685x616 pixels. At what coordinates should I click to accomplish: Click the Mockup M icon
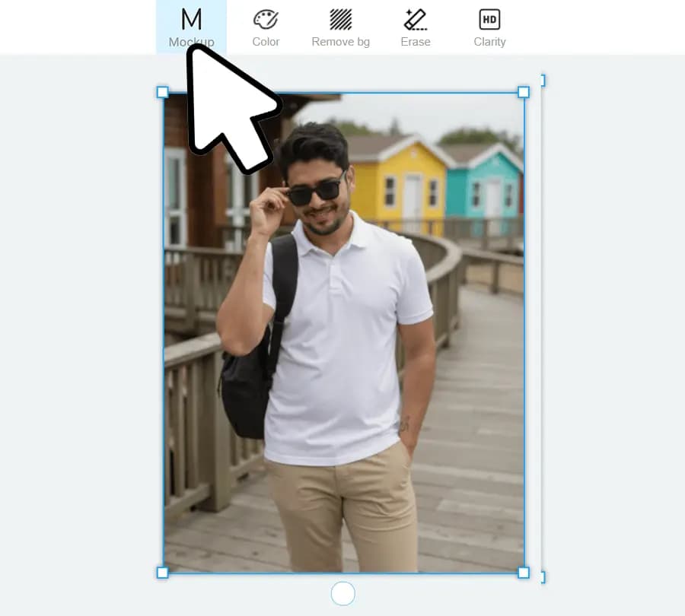point(191,19)
